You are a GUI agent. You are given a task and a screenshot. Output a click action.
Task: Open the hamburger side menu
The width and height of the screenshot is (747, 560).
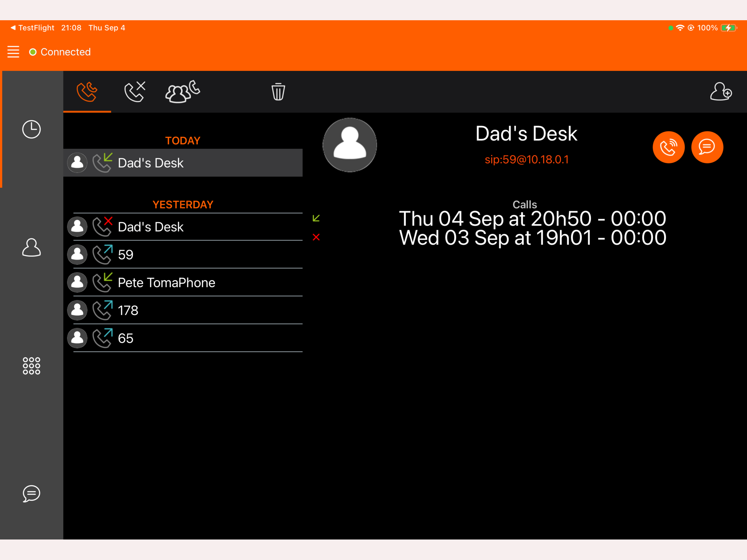[13, 52]
